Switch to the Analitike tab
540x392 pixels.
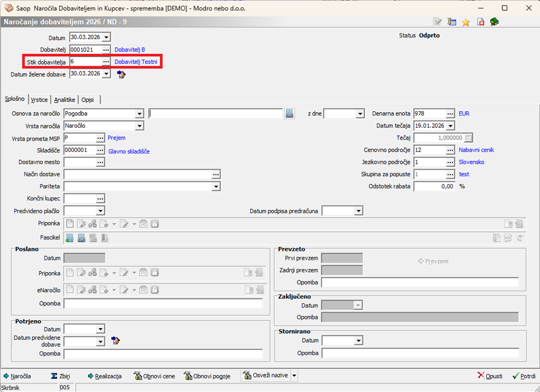pyautogui.click(x=65, y=100)
